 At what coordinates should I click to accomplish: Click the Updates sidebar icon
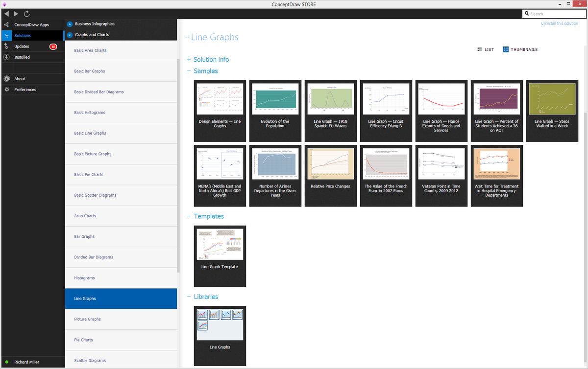pyautogui.click(x=6, y=46)
